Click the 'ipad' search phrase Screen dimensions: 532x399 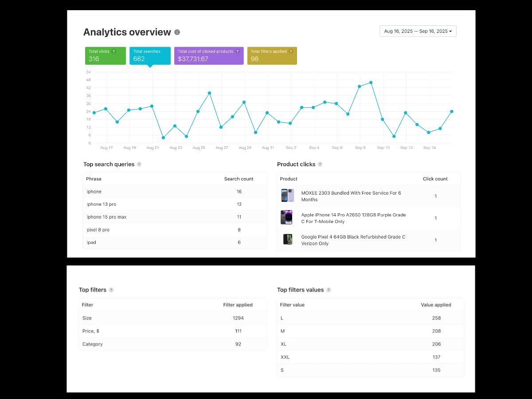tap(91, 243)
